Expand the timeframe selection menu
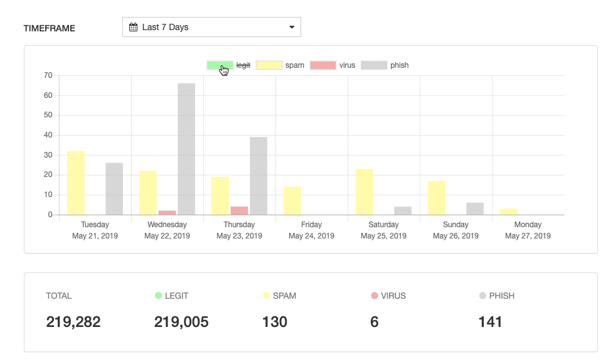The width and height of the screenshot is (613, 364). (x=211, y=26)
